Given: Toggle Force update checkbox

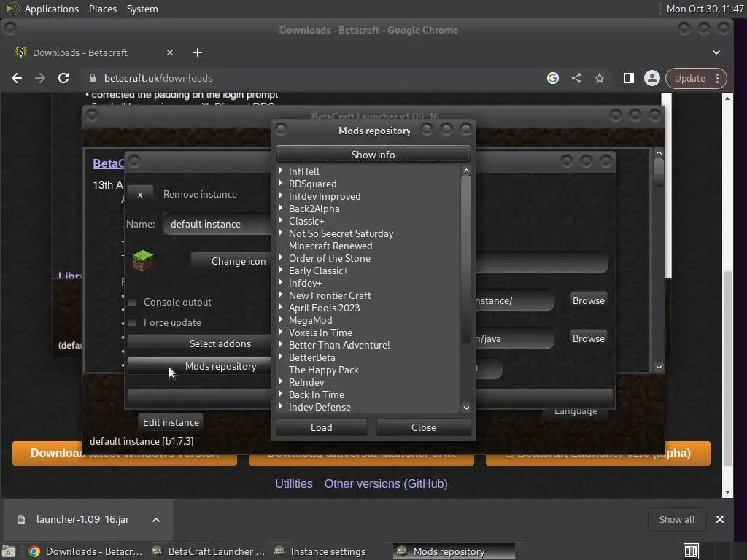Looking at the screenshot, I should [133, 322].
